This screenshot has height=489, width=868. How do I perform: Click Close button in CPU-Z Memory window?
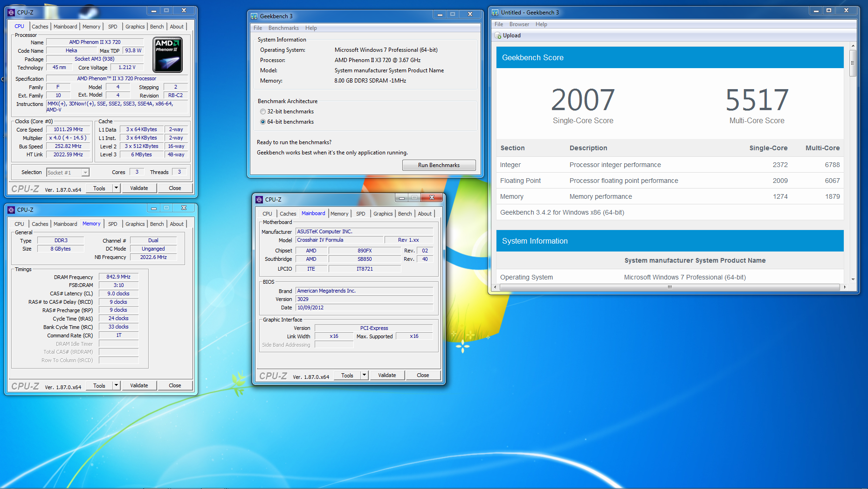175,385
